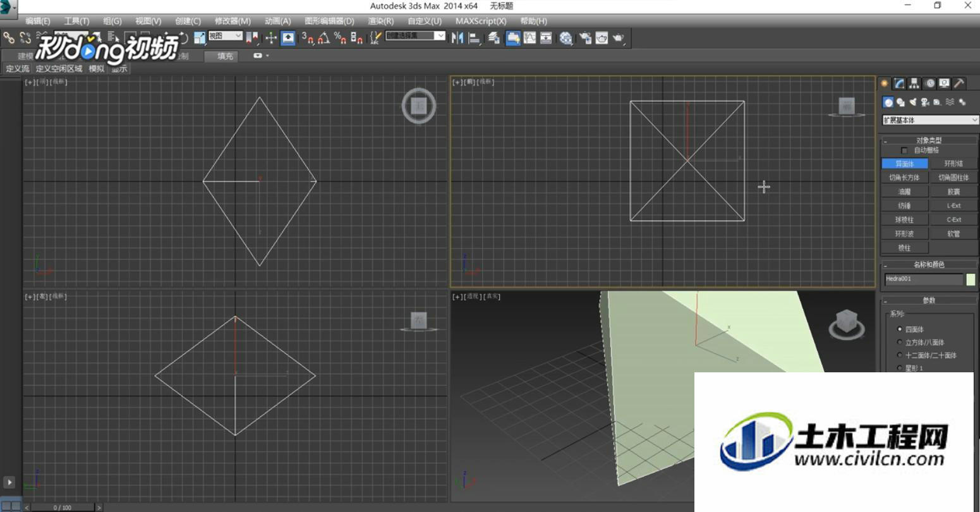980x512 pixels.
Task: Open the Display command panel tab
Action: (944, 83)
